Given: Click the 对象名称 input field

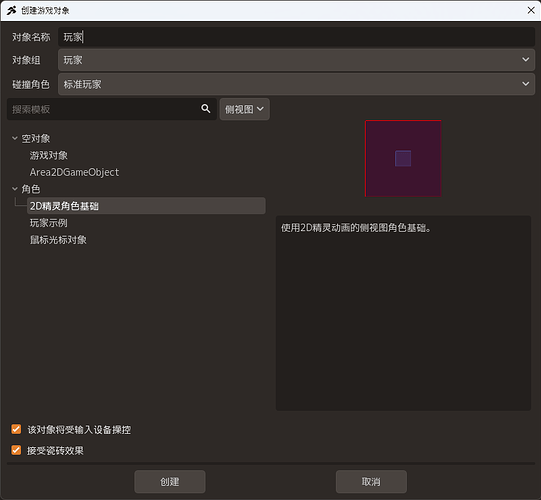Looking at the screenshot, I should (x=296, y=37).
